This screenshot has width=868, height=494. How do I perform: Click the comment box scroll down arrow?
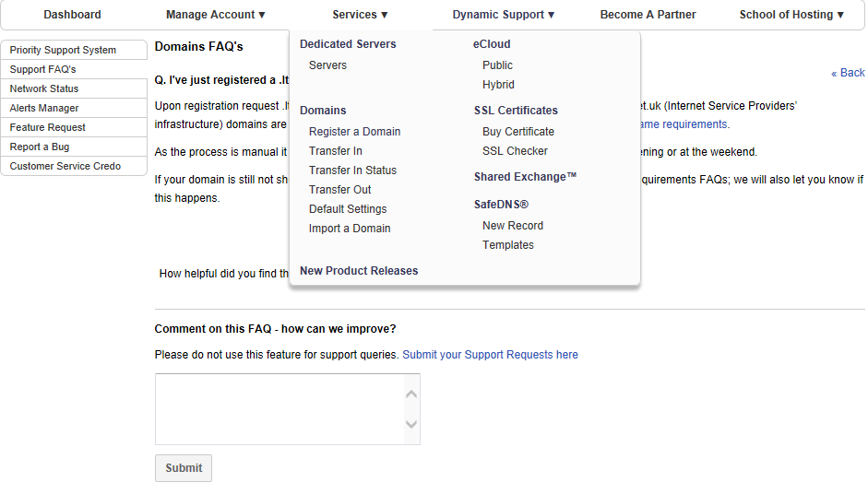[411, 424]
